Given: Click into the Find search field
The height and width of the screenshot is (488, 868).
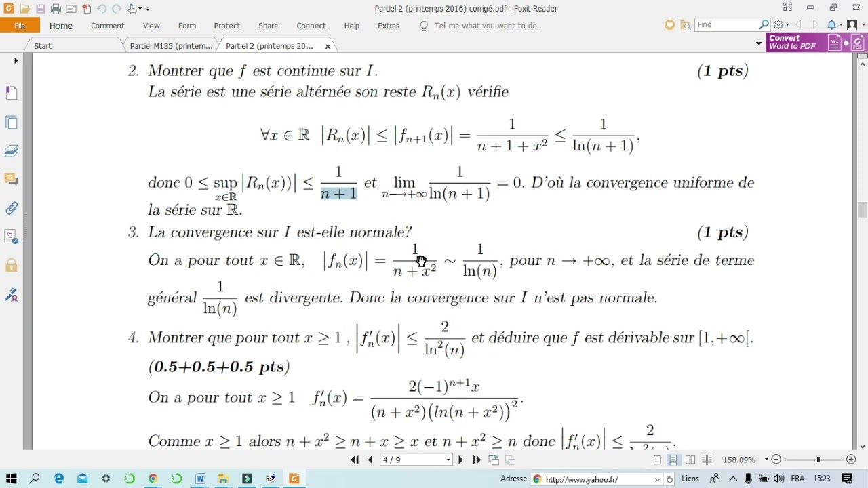Looking at the screenshot, I should [x=727, y=24].
